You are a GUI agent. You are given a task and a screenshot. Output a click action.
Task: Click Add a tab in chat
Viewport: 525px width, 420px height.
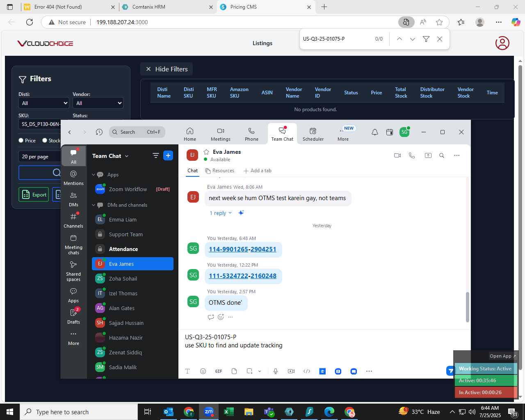257,171
